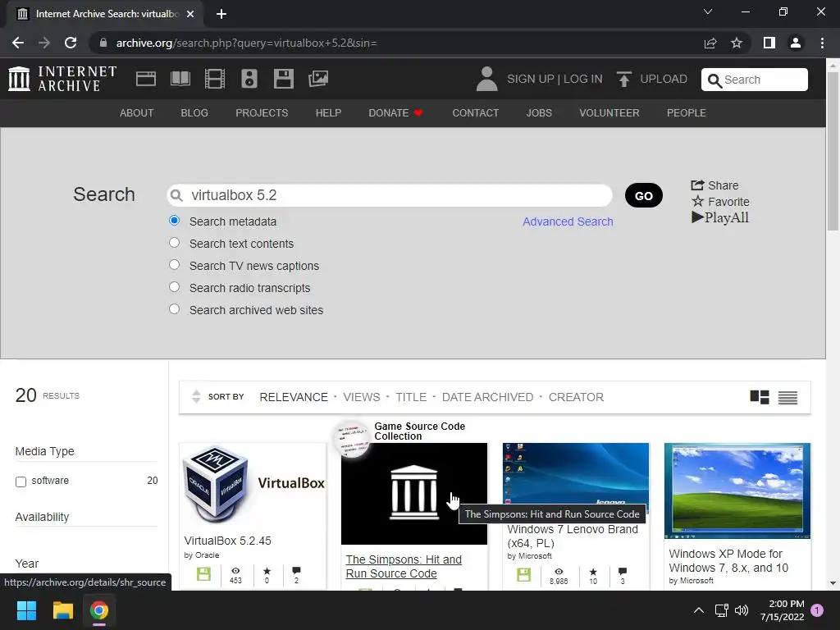Switch to list view layout icon
This screenshot has height=630, width=840.
click(x=787, y=398)
